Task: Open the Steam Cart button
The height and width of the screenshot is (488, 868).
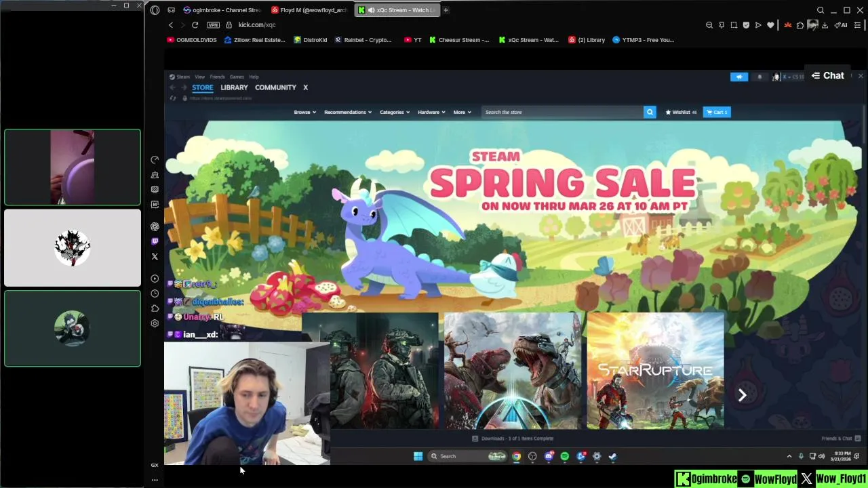Action: tap(717, 112)
